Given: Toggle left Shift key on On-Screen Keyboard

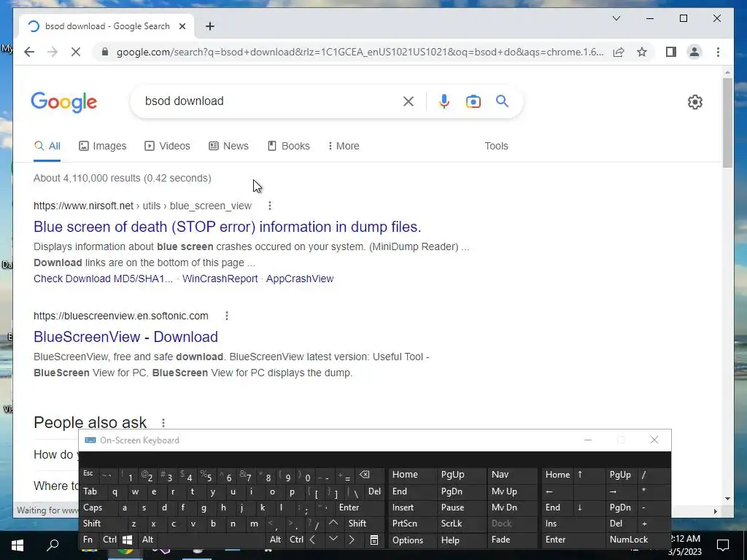Looking at the screenshot, I should [x=104, y=524].
